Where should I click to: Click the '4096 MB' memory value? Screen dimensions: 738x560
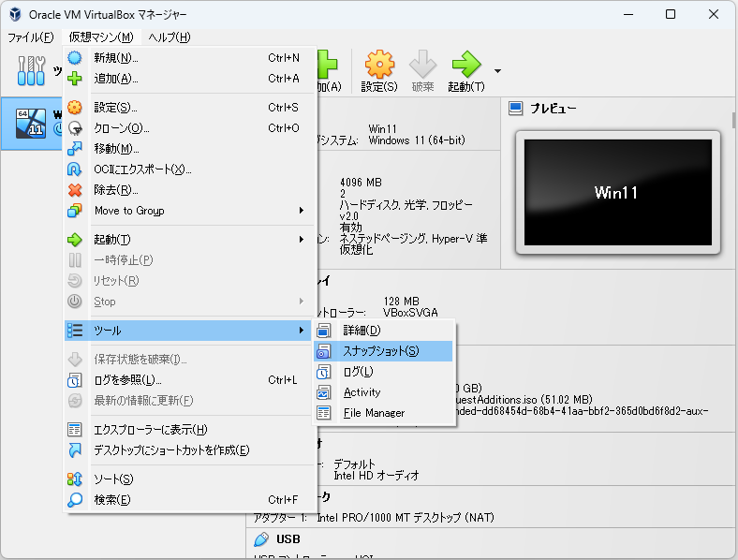[361, 183]
